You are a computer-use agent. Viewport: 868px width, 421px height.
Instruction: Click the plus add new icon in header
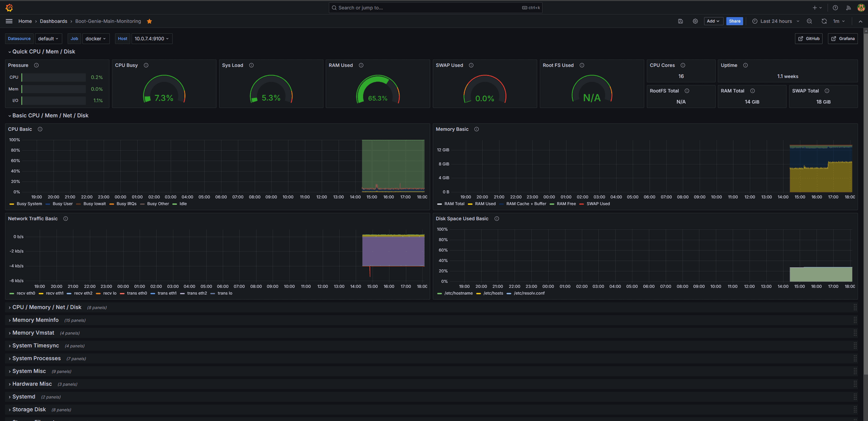coord(817,8)
